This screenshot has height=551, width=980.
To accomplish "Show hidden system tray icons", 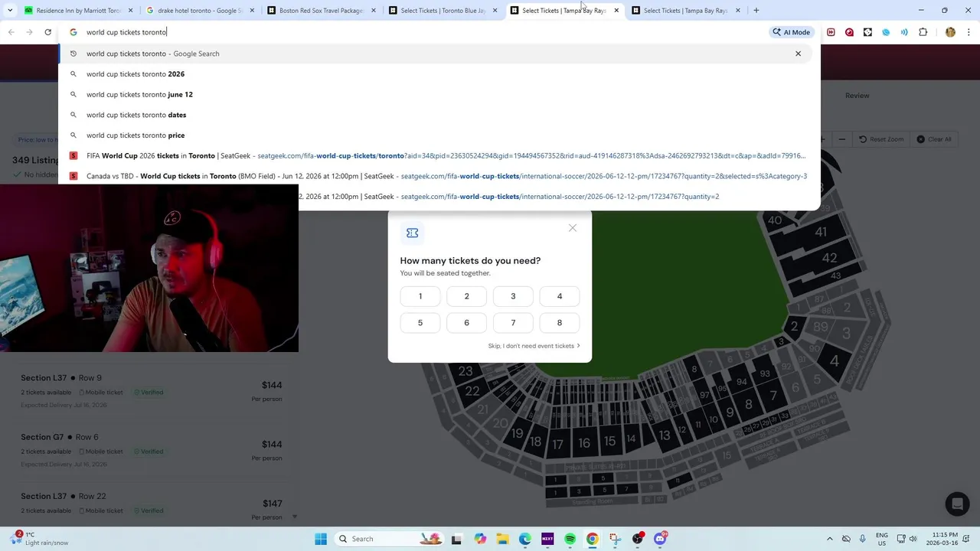I will pos(829,539).
